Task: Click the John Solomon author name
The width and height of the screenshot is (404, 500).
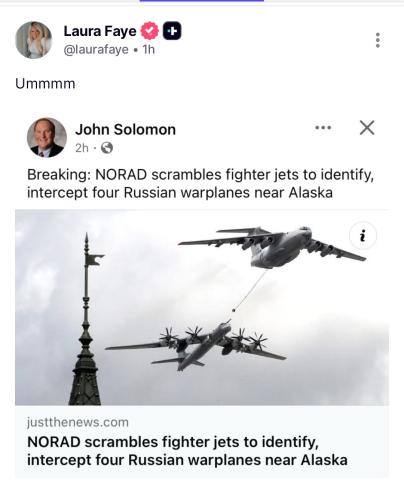Action: (125, 129)
